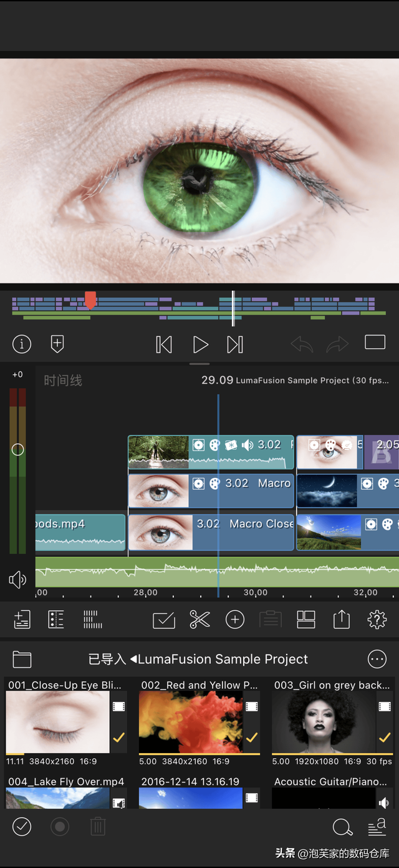Split clip with scissors tool
The height and width of the screenshot is (868, 399).
199,620
